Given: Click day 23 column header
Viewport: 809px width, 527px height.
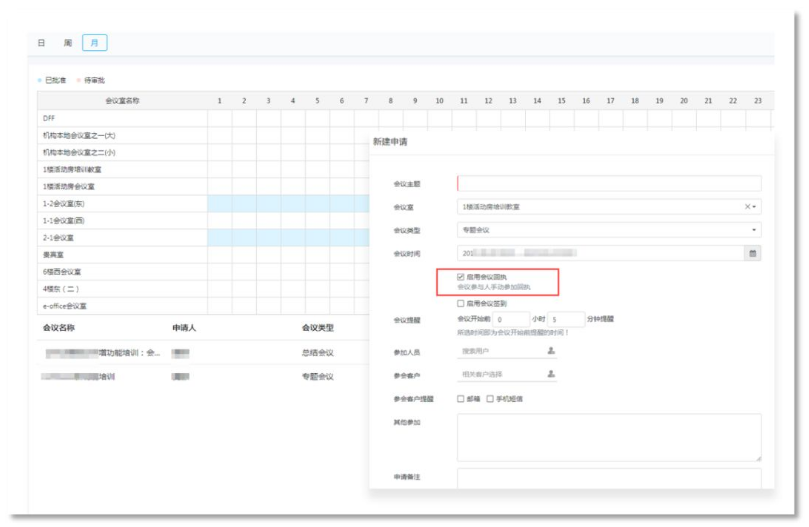Looking at the screenshot, I should point(758,101).
